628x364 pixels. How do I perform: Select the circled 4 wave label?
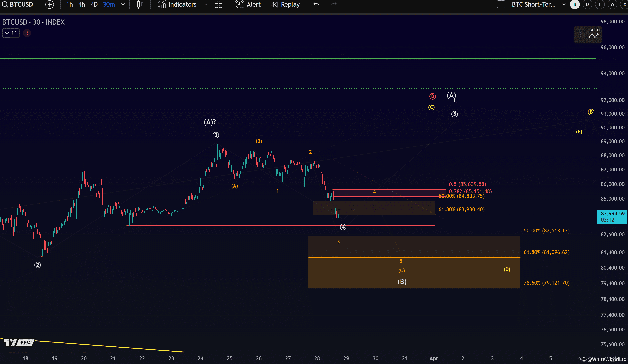(343, 227)
